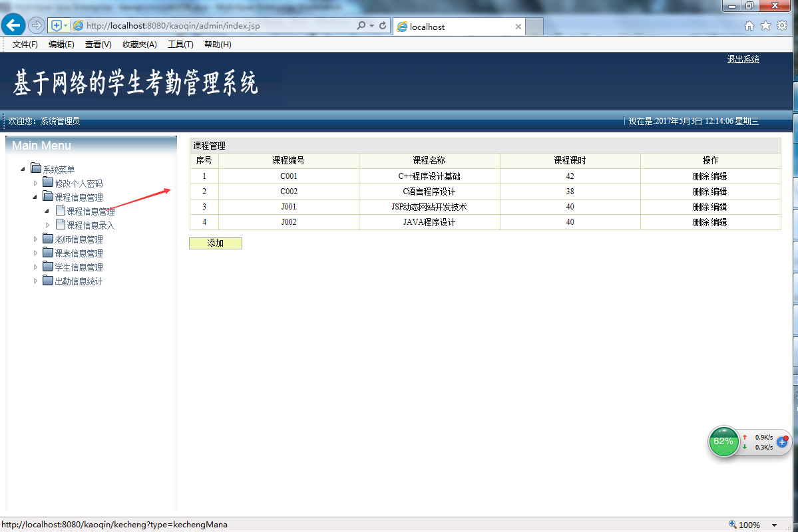Click the 退出系统 link

(743, 59)
